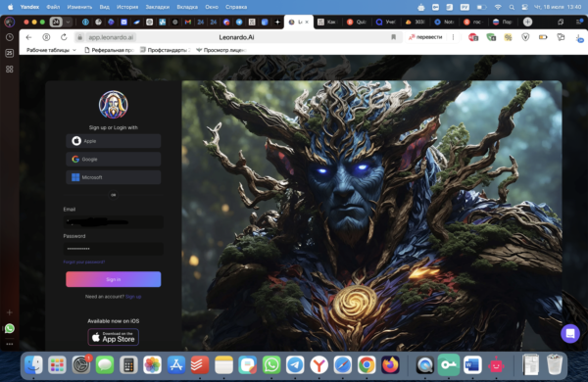Viewport: 588px width, 382px height.
Task: Switch the 'РУ' keyboard input source
Action: pyautogui.click(x=465, y=7)
